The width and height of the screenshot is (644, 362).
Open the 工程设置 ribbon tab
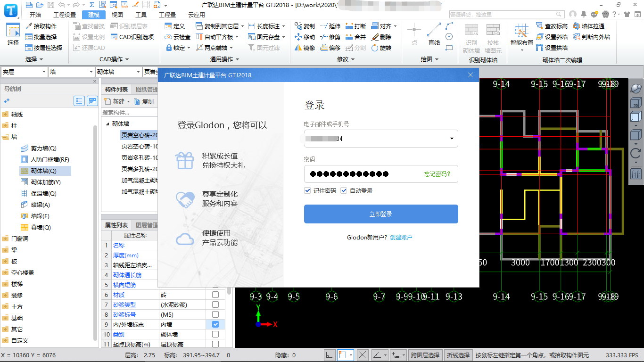[65, 15]
